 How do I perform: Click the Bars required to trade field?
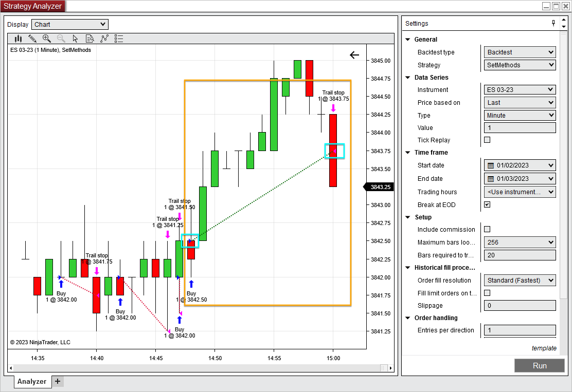click(520, 255)
